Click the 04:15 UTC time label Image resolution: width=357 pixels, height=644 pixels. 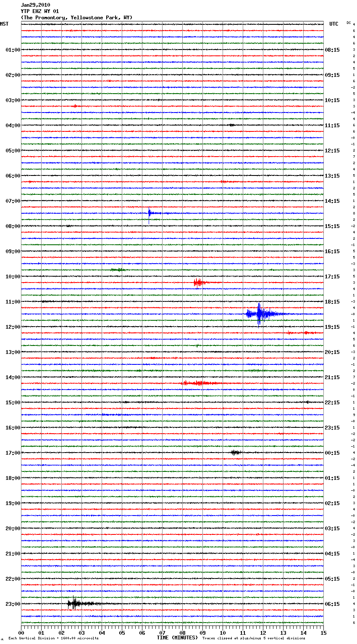tap(332, 554)
